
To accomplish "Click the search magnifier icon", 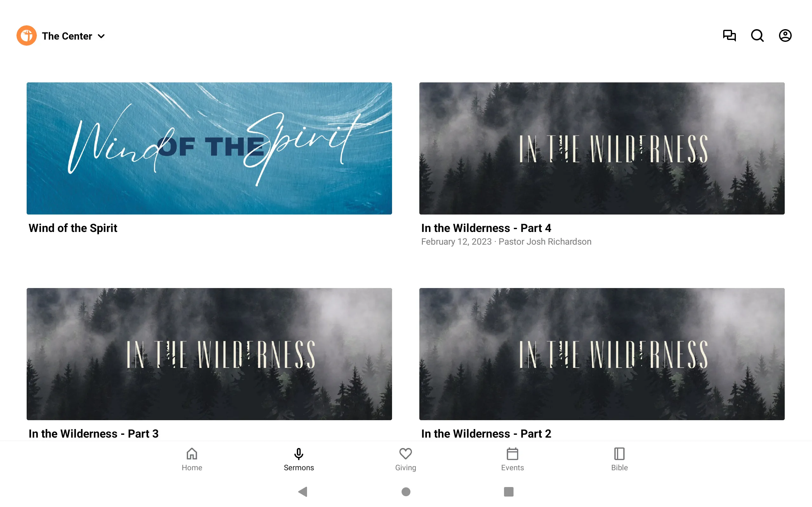I will point(757,35).
